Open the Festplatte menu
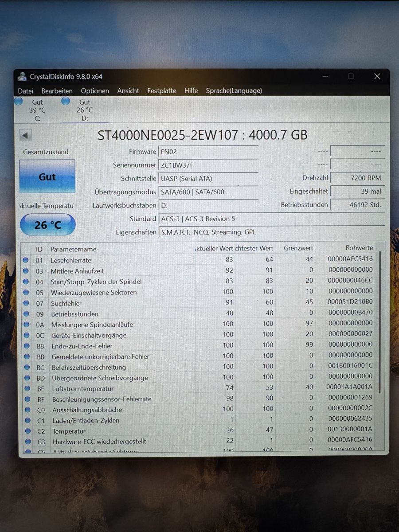This screenshot has width=399, height=532. coord(162,90)
